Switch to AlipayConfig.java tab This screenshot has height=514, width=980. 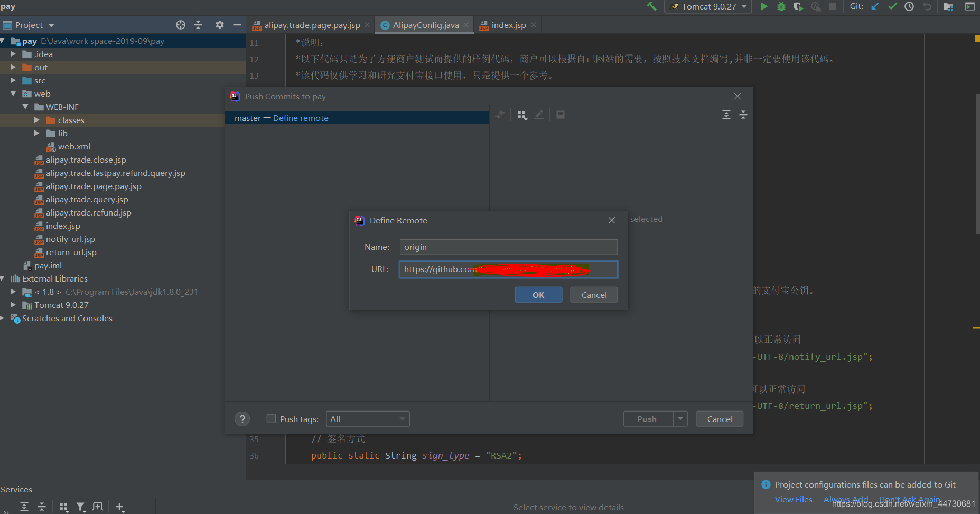425,25
